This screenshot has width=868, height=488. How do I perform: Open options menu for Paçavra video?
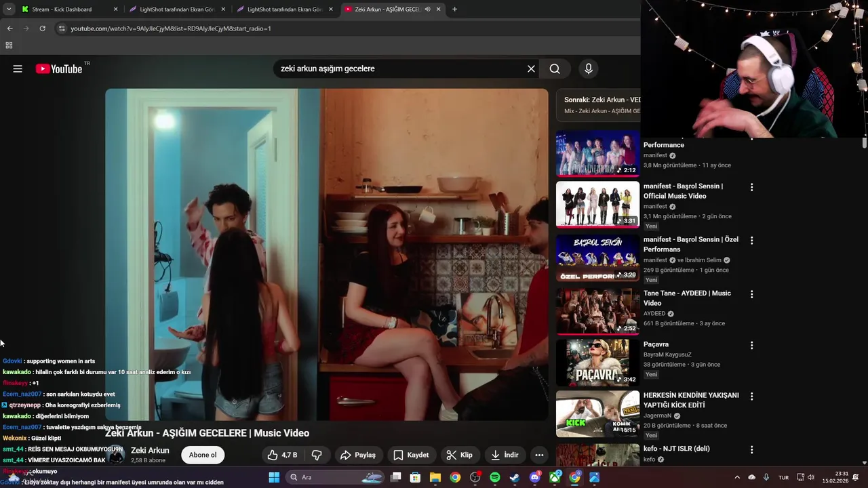tap(751, 345)
